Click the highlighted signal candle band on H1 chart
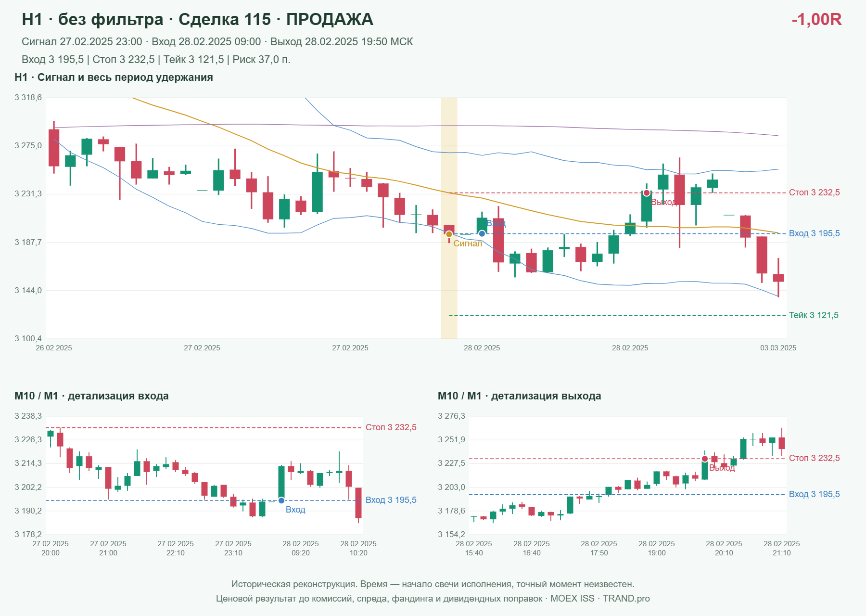Screen dimensions: 866x616 pyautogui.click(x=449, y=218)
